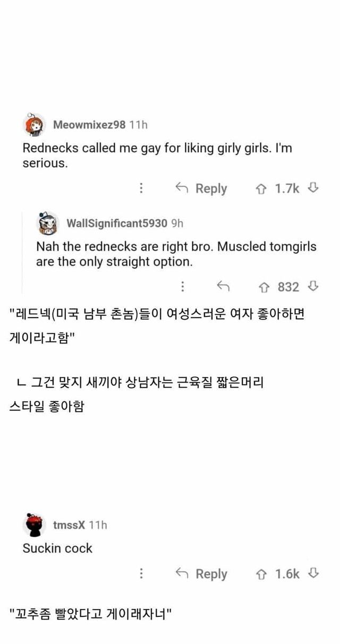Downvote WallSignificant5930's reply
The width and height of the screenshot is (340, 644).
tap(313, 287)
